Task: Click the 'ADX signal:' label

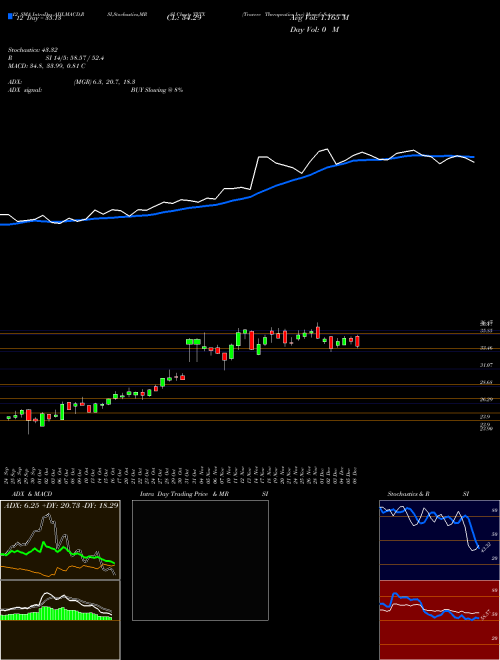Action: click(25, 90)
